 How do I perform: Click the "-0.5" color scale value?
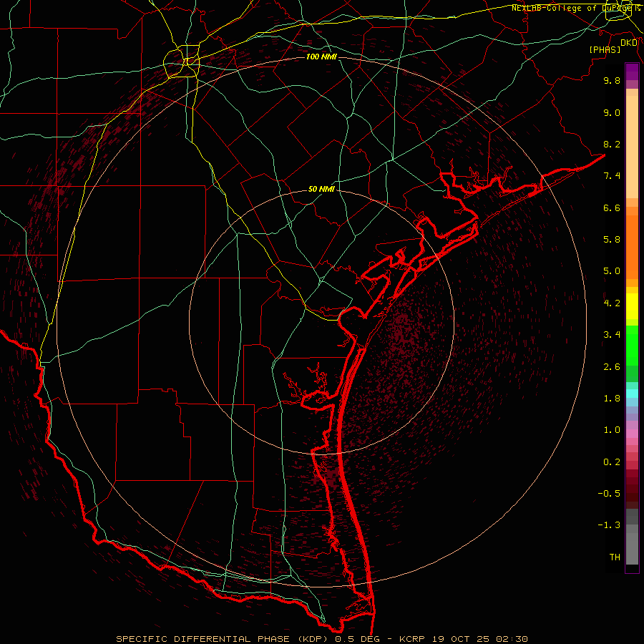(609, 494)
